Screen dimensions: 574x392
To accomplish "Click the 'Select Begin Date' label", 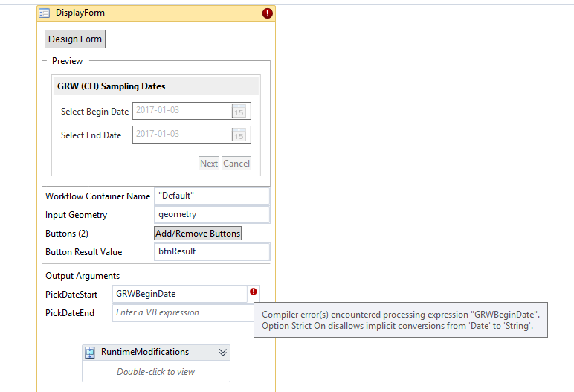I will tap(95, 112).
